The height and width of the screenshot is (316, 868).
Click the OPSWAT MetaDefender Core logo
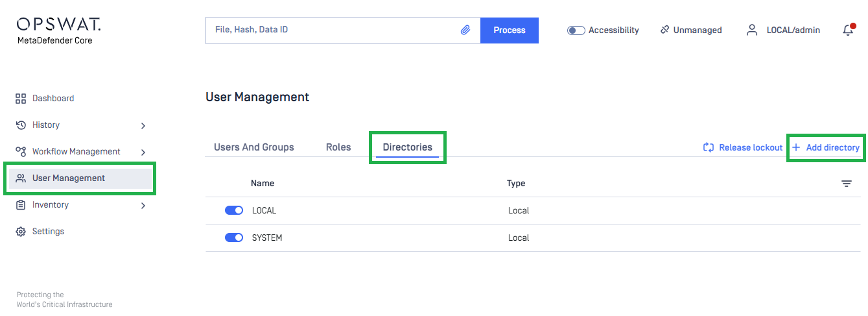pos(58,30)
